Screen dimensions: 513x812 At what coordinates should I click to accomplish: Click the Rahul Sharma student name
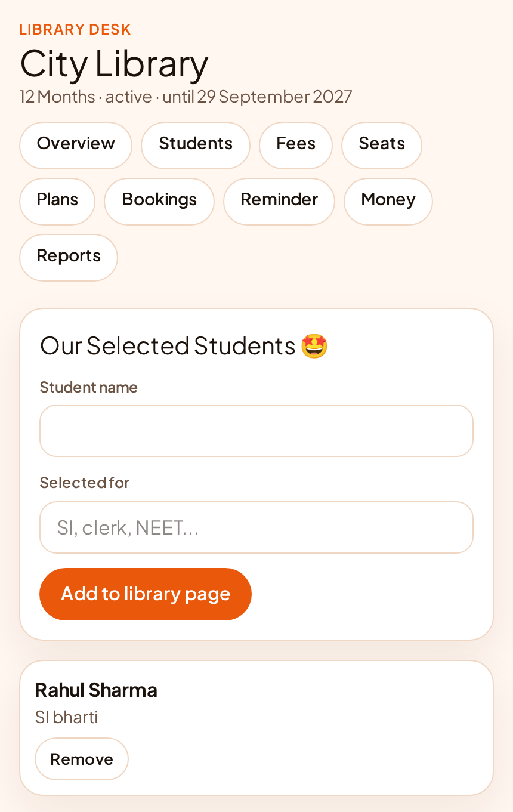96,690
